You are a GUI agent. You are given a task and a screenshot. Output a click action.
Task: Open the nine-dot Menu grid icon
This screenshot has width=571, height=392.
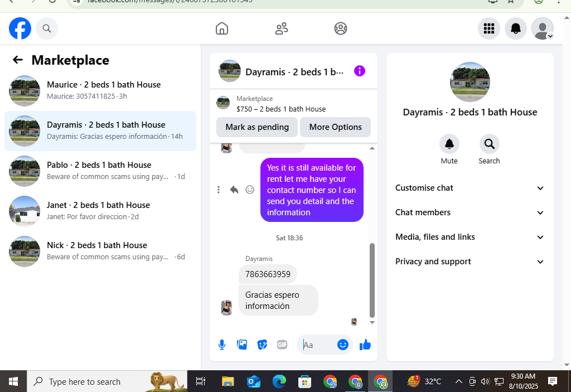488,28
